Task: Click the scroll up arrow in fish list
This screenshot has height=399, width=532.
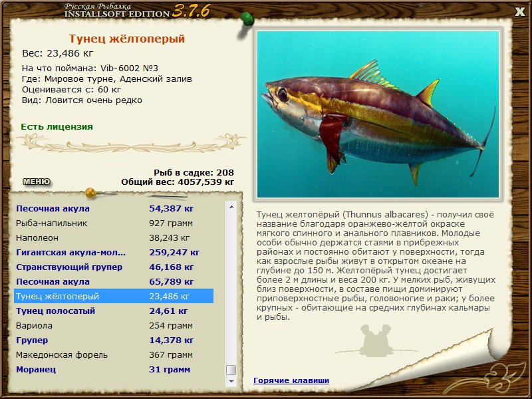Action: tap(231, 207)
